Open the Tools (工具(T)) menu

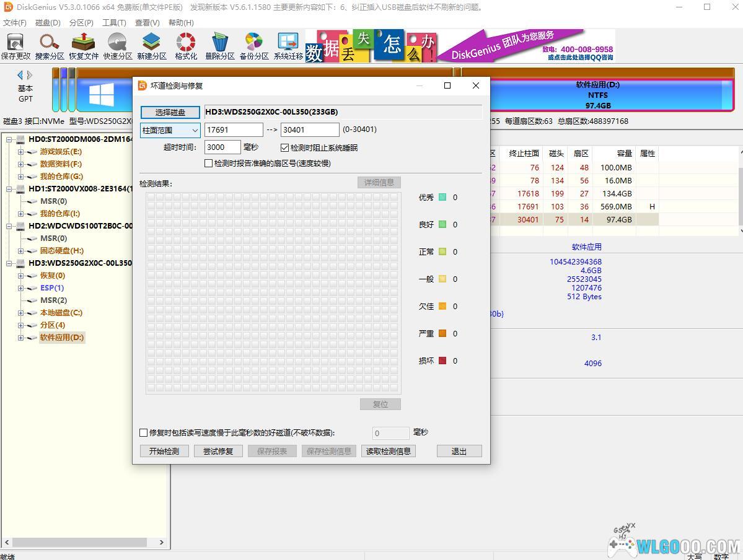114,22
